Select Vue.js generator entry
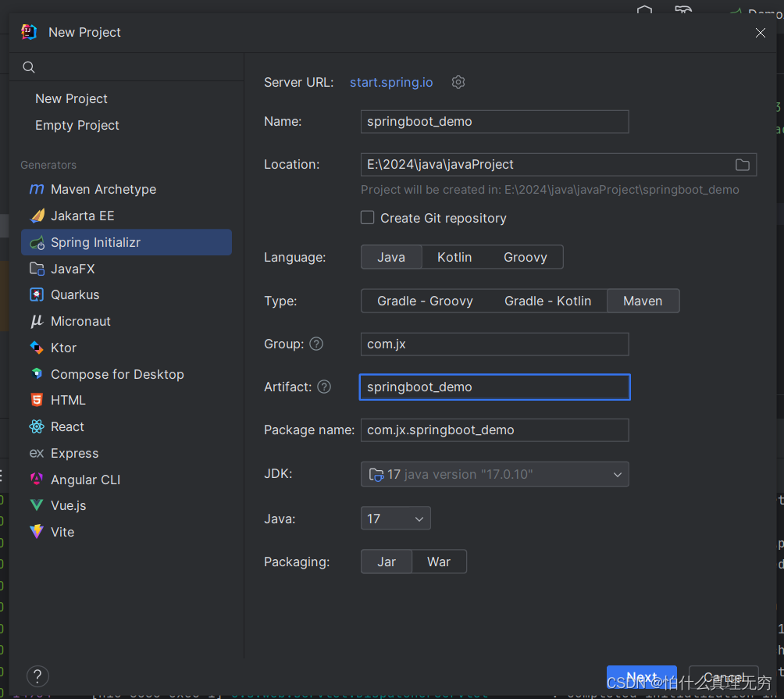The height and width of the screenshot is (699, 784). [127, 506]
